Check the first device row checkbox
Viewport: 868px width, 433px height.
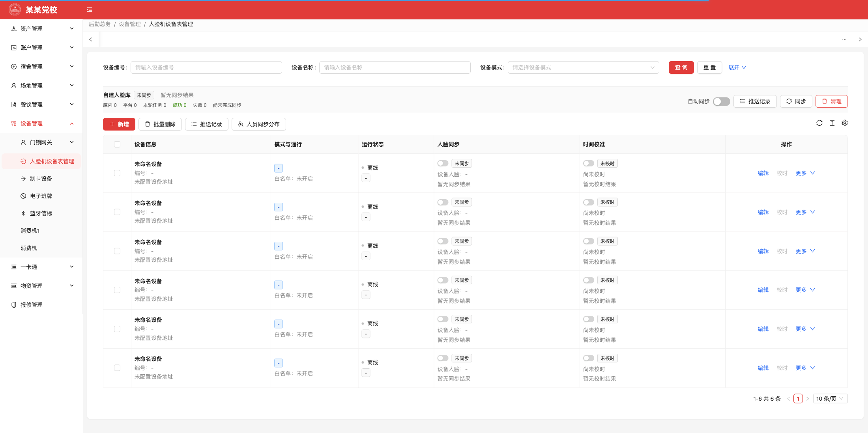117,173
